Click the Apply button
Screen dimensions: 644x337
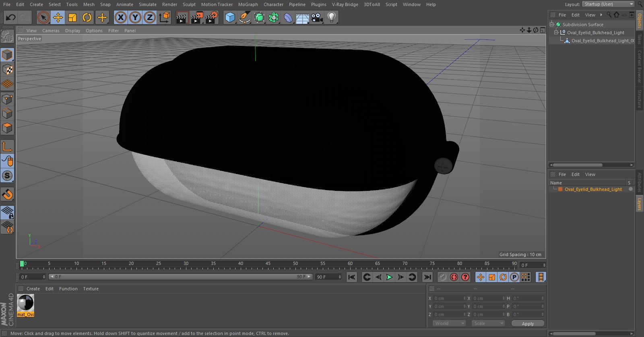528,323
